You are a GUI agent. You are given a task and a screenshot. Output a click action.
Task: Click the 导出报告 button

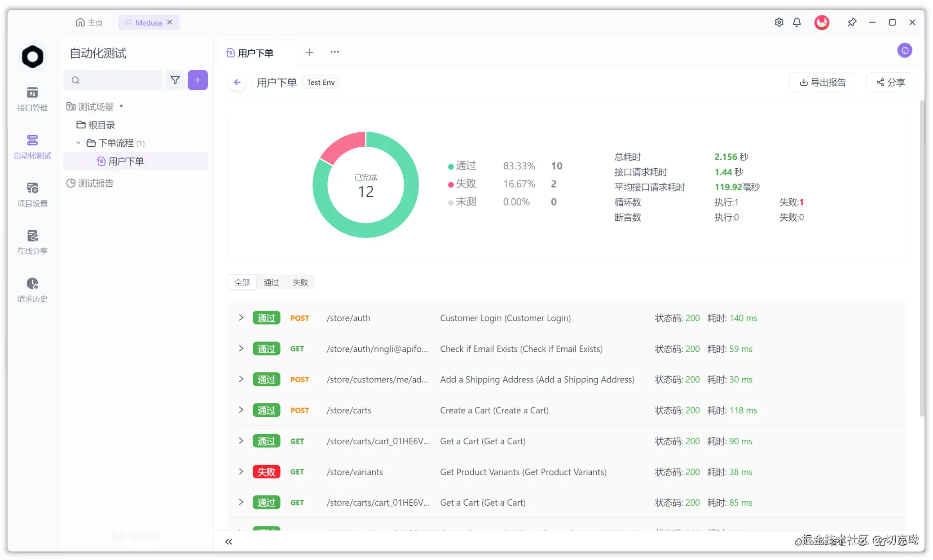[823, 83]
